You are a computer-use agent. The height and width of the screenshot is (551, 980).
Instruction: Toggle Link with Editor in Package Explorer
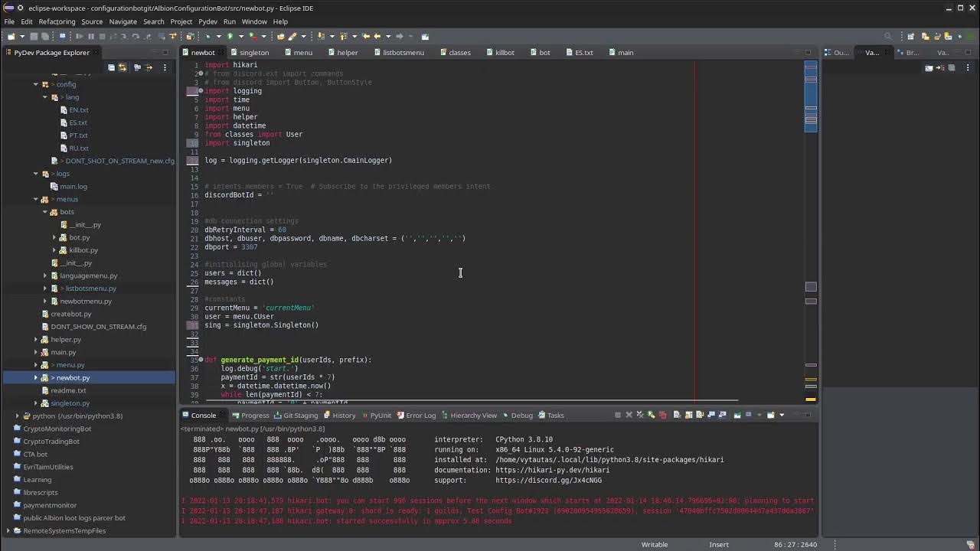point(122,67)
